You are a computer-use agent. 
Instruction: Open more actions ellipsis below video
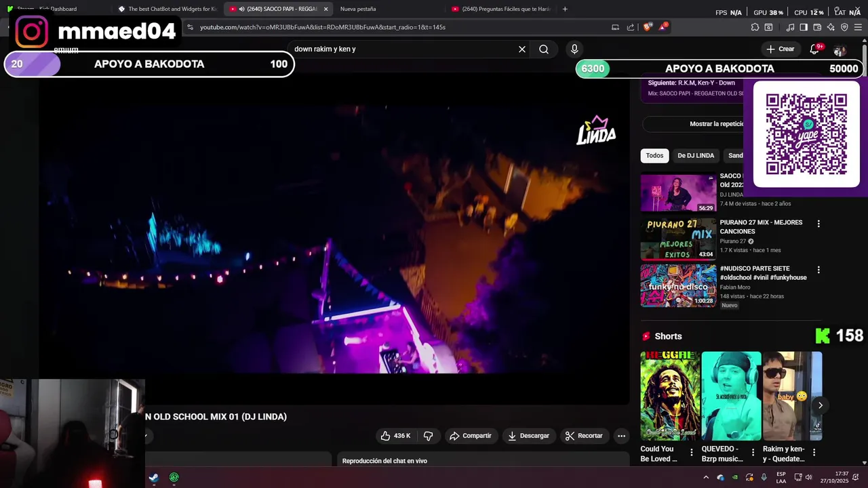pyautogui.click(x=621, y=436)
